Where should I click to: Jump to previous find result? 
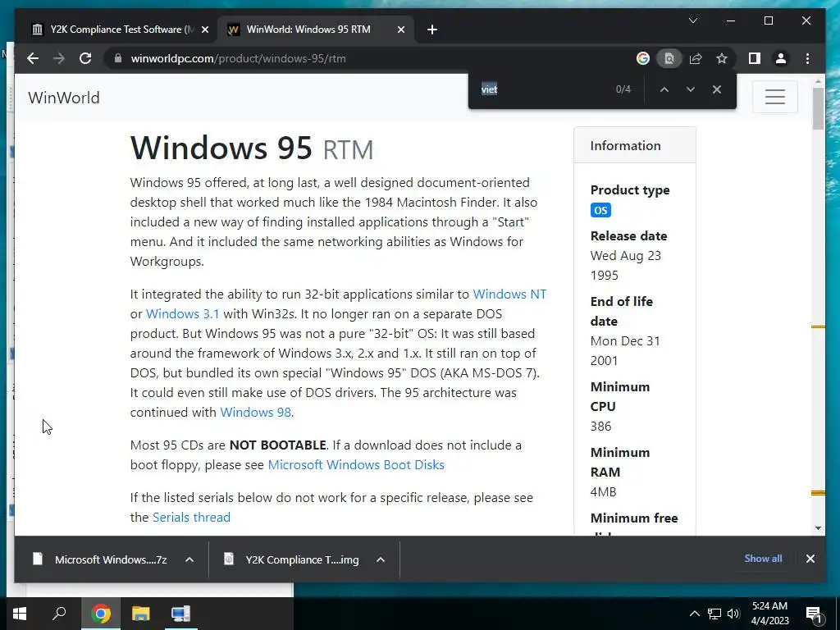[x=664, y=89]
